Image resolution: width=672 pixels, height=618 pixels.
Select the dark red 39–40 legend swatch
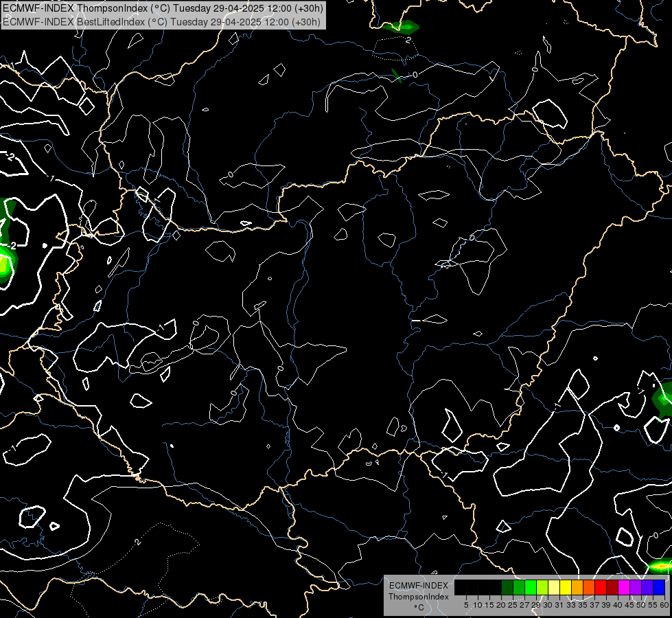(612, 587)
